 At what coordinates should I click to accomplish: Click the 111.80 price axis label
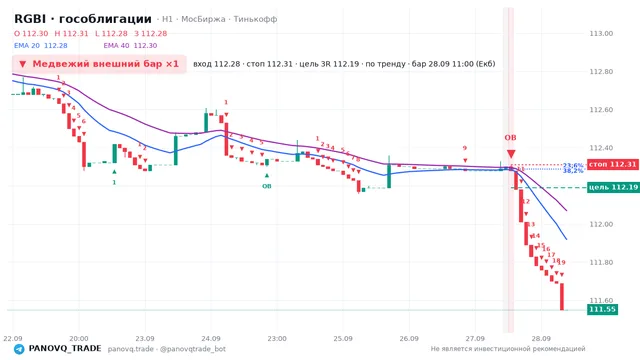tap(601, 262)
